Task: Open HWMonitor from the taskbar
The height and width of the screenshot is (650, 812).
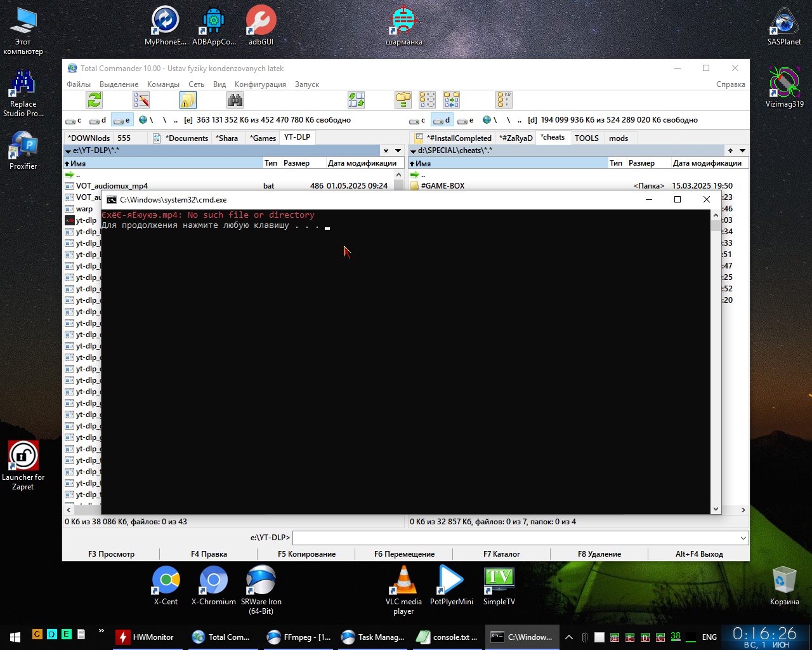Action: pyautogui.click(x=145, y=637)
